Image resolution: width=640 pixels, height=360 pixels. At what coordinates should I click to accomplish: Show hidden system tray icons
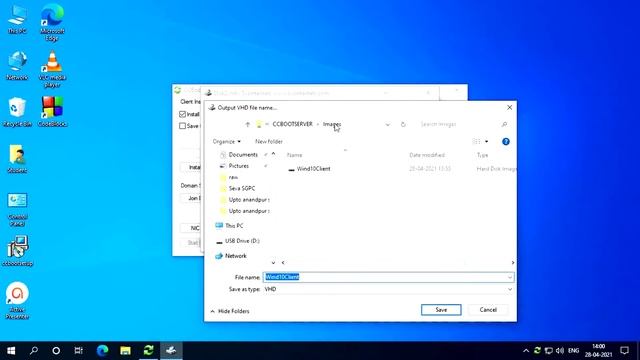tap(526, 351)
